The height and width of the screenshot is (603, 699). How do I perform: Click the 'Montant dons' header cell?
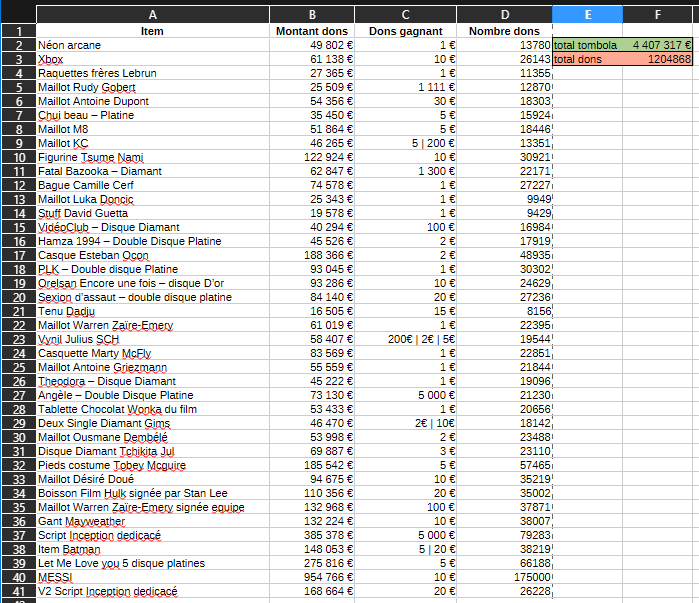pos(312,31)
